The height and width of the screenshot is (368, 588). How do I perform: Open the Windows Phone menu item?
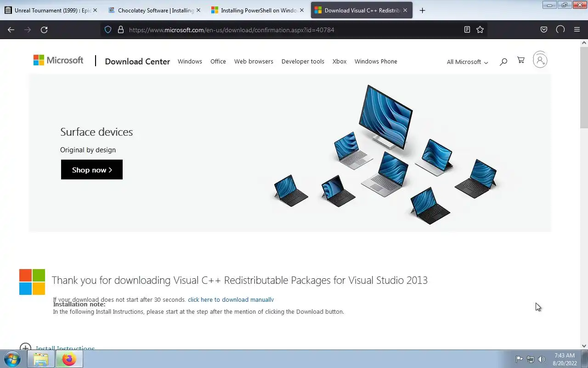click(376, 61)
